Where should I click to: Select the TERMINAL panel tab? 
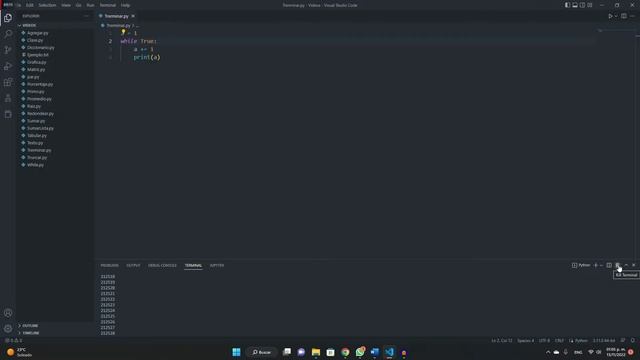click(193, 265)
